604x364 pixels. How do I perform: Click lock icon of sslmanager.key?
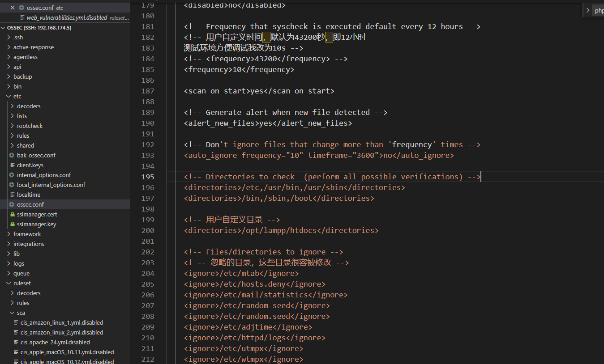[x=13, y=224]
